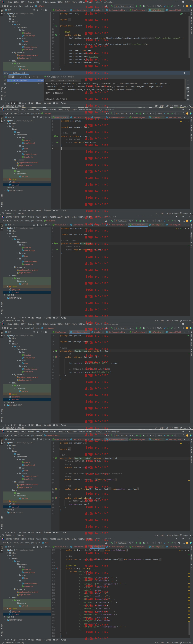The width and height of the screenshot is (193, 644).
Task: Click Git push arrow in IoCTest.java window toolbar
Action: 172,6
